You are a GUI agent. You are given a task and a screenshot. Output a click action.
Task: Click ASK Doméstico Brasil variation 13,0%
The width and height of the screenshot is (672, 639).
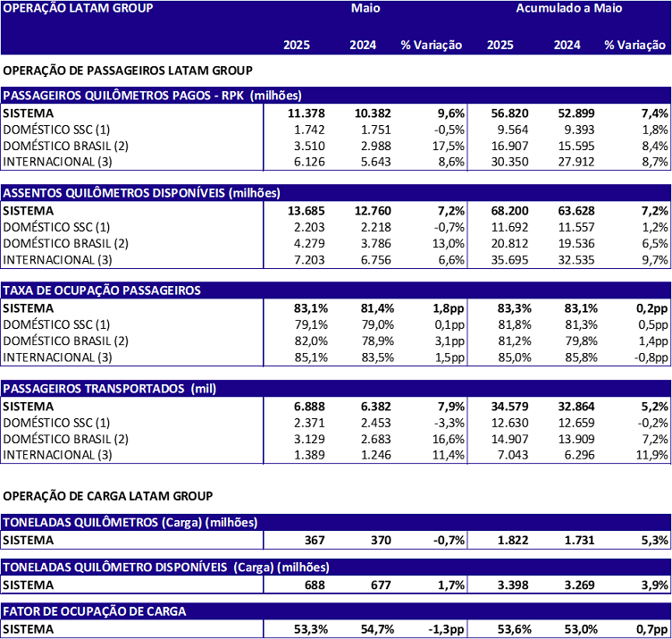click(x=449, y=243)
